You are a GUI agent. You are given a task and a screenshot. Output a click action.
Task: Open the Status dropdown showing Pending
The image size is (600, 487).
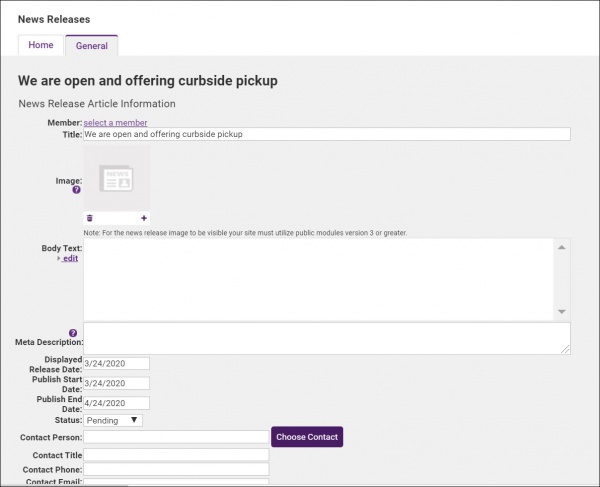pyautogui.click(x=113, y=420)
